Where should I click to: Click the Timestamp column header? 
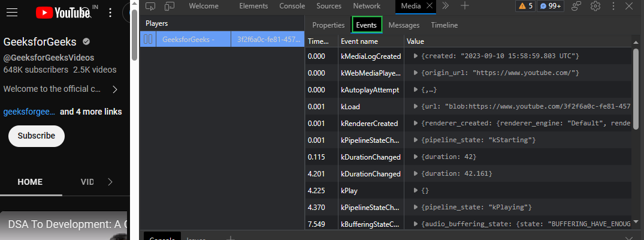pos(321,41)
